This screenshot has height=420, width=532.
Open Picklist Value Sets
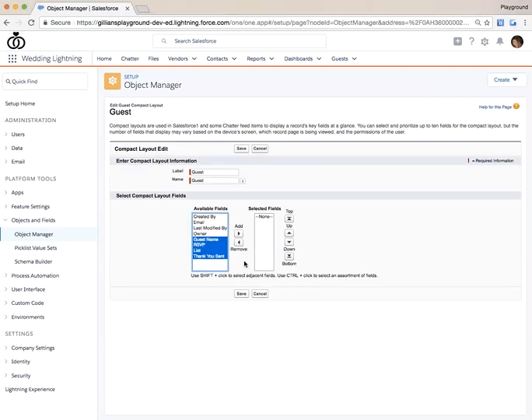36,248
